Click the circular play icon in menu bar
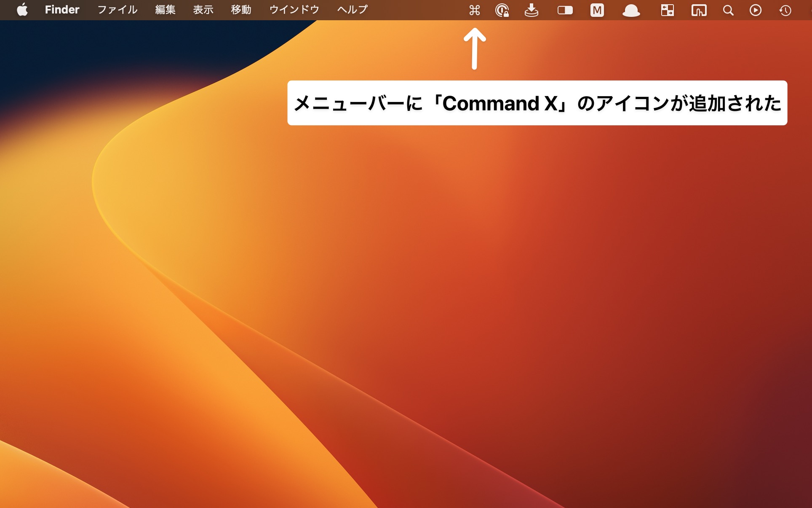812x508 pixels. tap(756, 10)
